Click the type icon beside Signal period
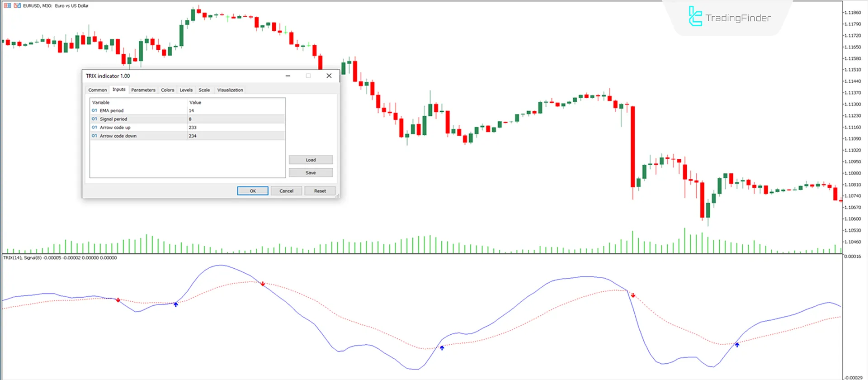868x380 pixels. pyautogui.click(x=94, y=119)
